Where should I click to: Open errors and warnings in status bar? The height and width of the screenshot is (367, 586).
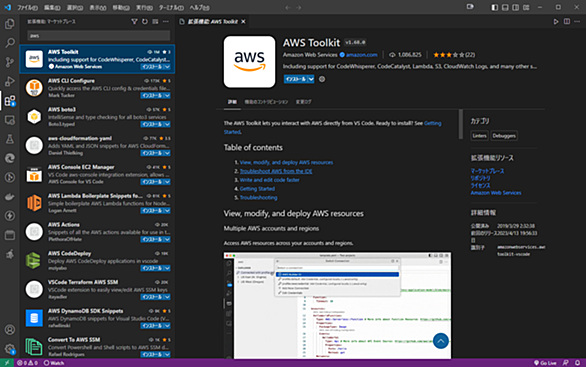click(x=27, y=363)
